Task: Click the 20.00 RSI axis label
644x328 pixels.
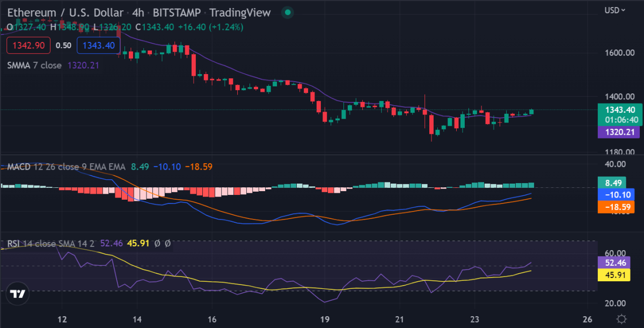Action: point(616,303)
